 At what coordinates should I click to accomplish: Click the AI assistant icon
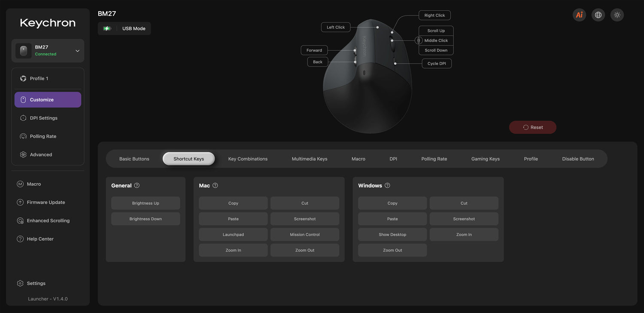579,15
